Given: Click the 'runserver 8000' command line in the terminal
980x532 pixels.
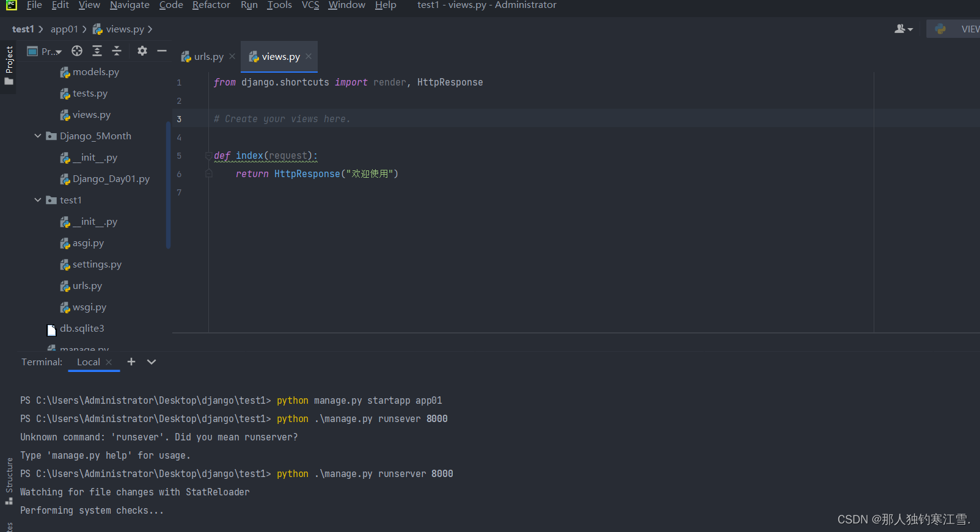Looking at the screenshot, I should [x=236, y=474].
